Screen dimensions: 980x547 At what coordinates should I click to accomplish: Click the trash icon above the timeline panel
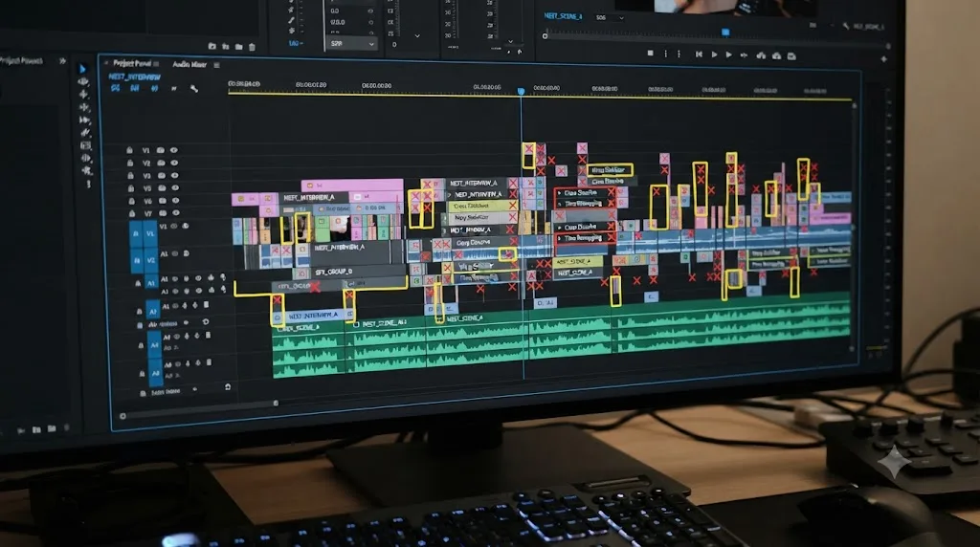click(x=252, y=47)
